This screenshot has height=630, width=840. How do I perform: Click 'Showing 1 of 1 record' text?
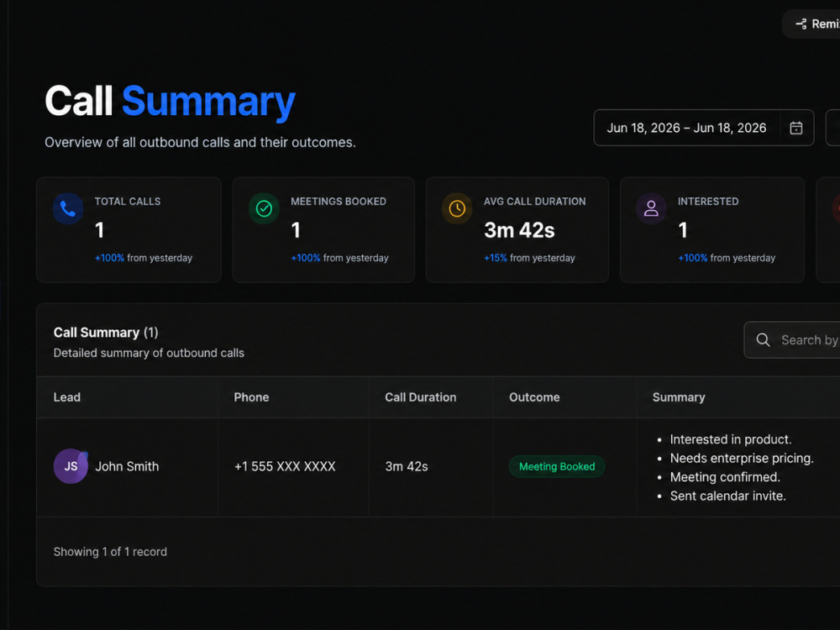click(110, 552)
